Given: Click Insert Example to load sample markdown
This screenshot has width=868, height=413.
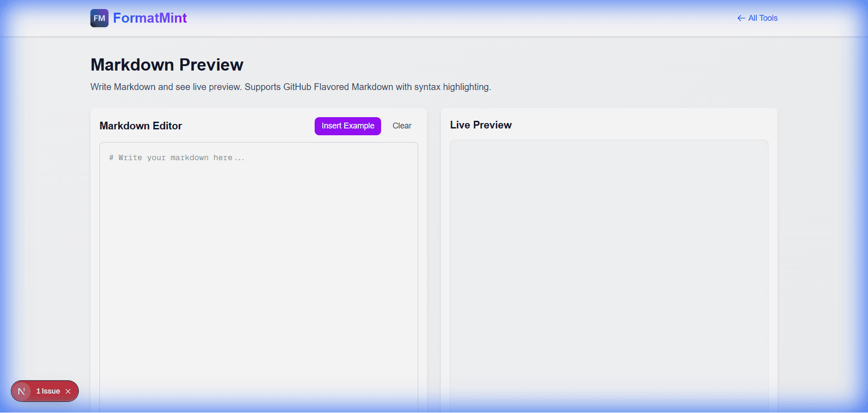Looking at the screenshot, I should (x=348, y=126).
